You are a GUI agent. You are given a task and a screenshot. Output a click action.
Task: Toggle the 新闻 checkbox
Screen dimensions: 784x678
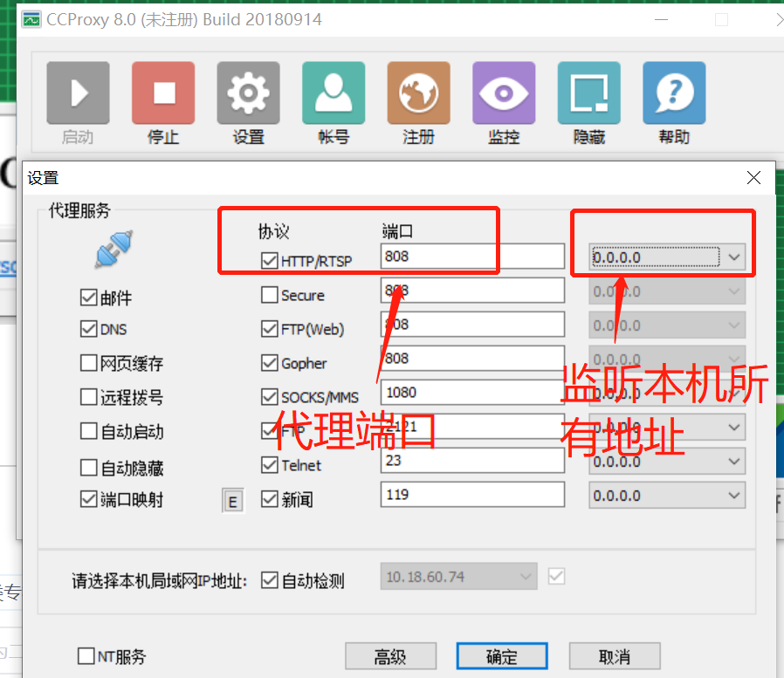(270, 498)
